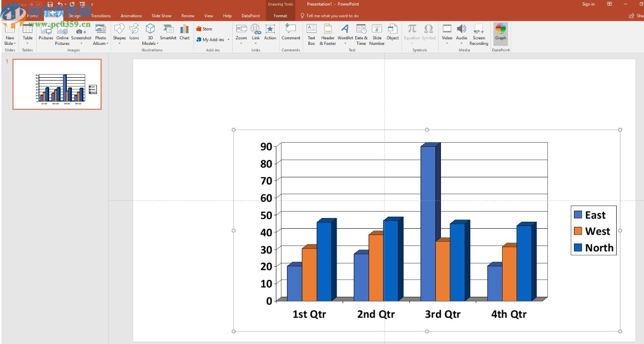Insert an Action on the selected object
Image resolution: width=644 pixels, height=344 pixels.
270,32
